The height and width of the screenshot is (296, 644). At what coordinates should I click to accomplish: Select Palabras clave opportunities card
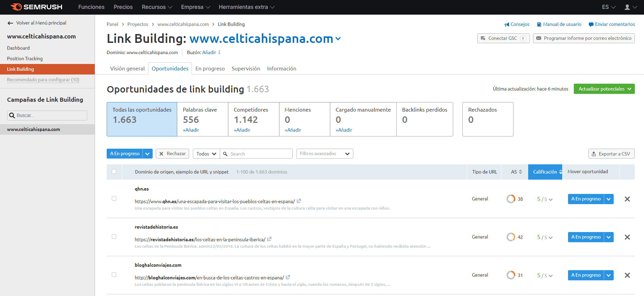[202, 119]
